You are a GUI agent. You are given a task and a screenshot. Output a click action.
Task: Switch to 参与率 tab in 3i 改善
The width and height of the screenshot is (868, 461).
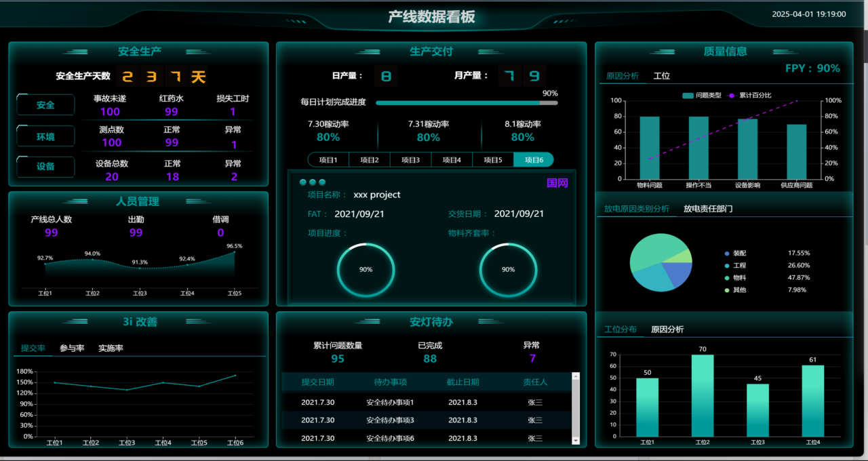click(x=72, y=348)
